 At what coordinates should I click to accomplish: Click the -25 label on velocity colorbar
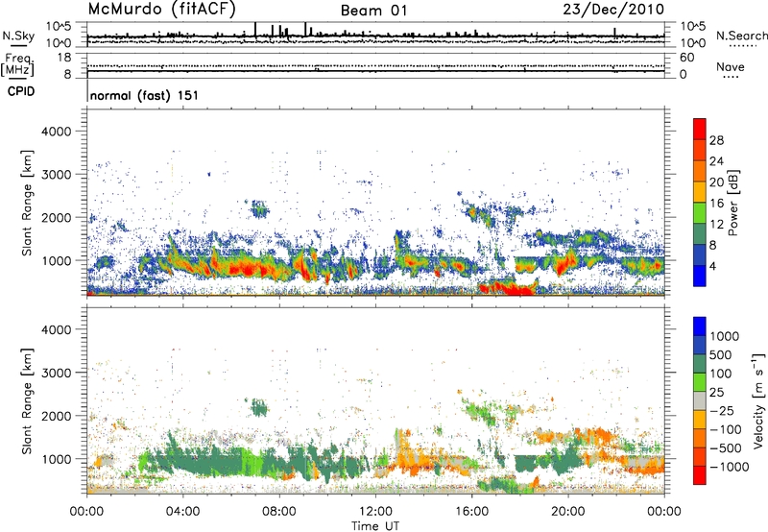pyautogui.click(x=723, y=410)
